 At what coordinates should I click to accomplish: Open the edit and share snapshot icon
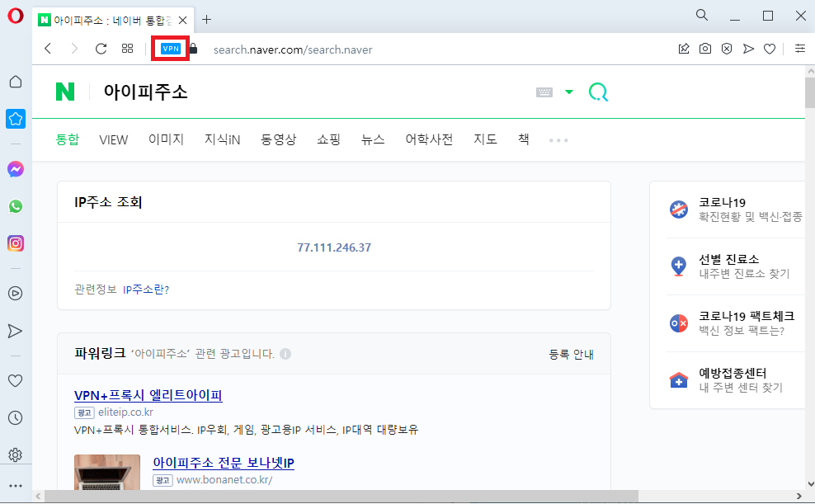[684, 49]
